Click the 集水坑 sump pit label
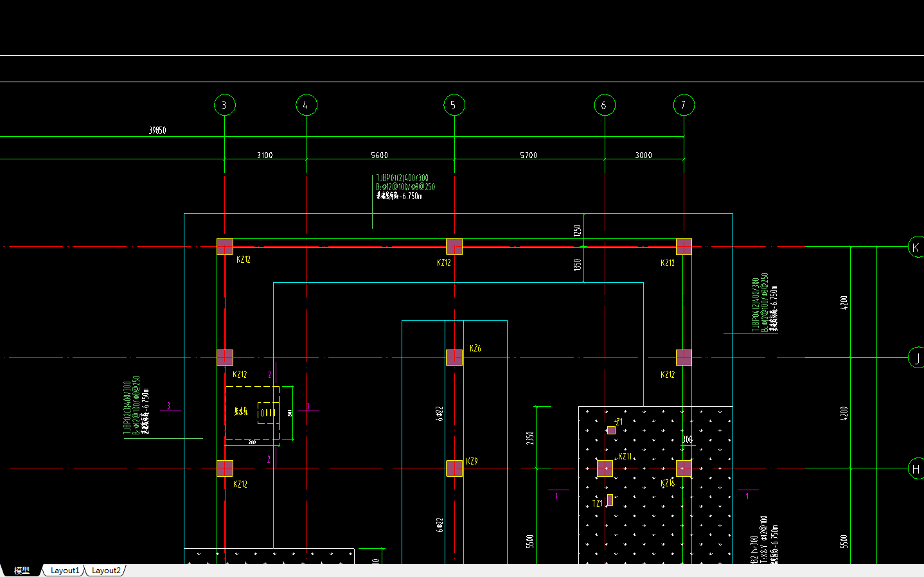924x577 pixels. tap(241, 411)
